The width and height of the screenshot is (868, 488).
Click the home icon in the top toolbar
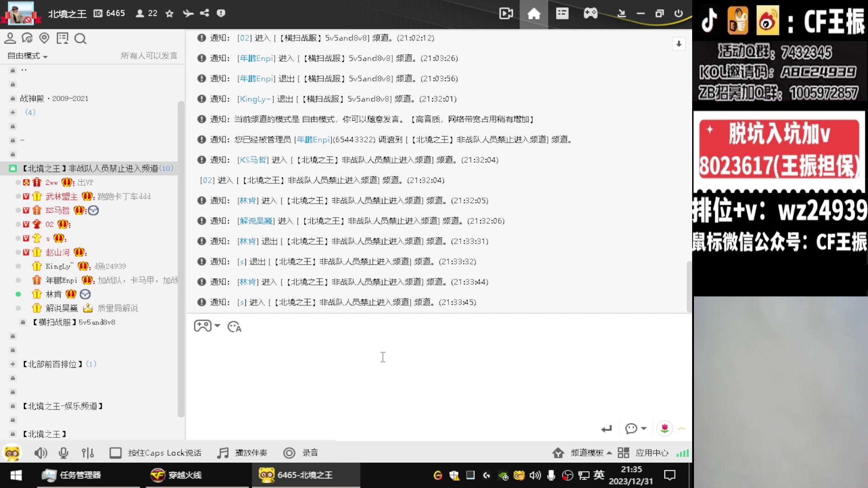(x=534, y=14)
